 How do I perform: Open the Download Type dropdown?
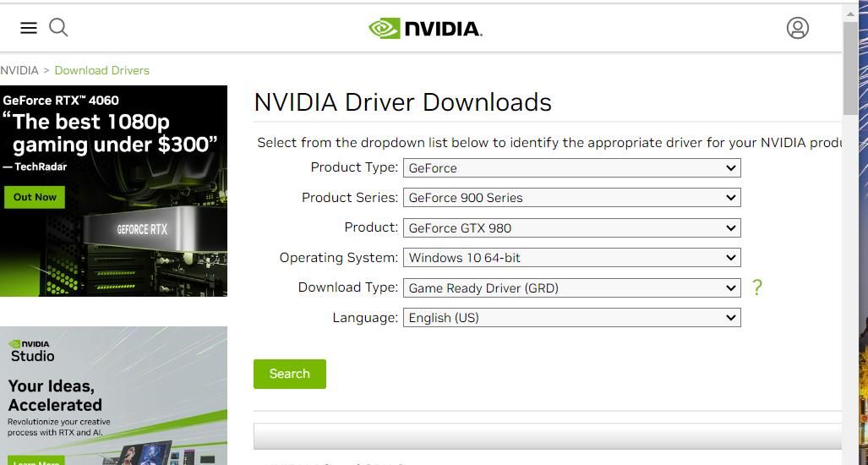(x=572, y=287)
